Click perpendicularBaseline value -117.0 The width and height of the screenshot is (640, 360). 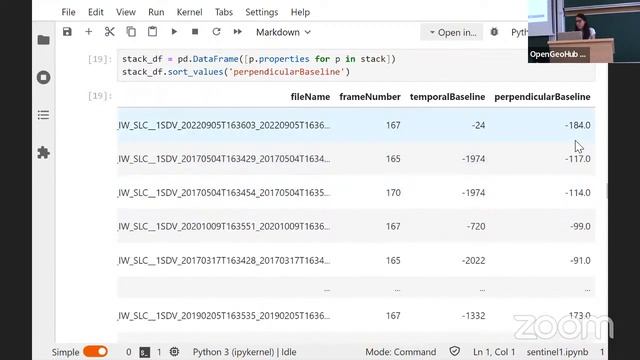tap(578, 159)
